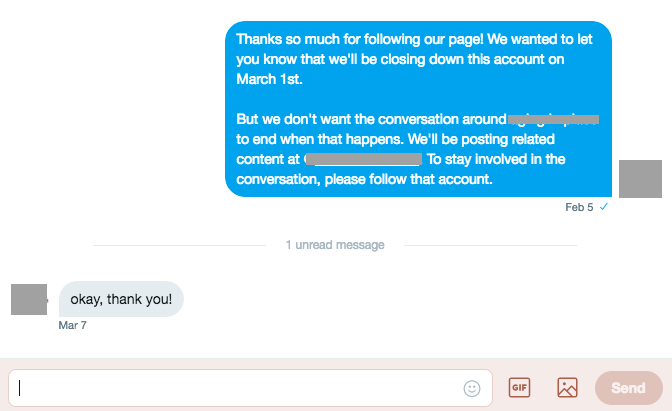
Task: Select the "okay, thank you!" reply bubble
Action: click(x=121, y=299)
